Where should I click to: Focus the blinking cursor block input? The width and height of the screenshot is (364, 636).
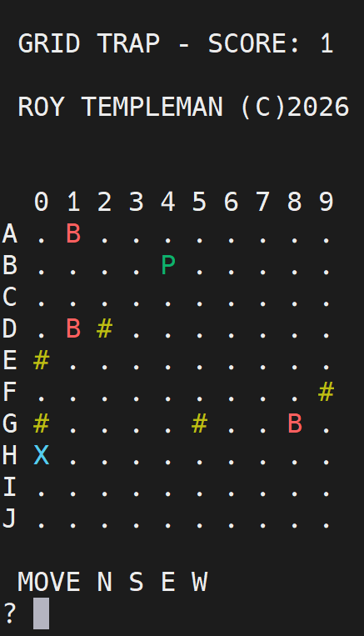[42, 613]
